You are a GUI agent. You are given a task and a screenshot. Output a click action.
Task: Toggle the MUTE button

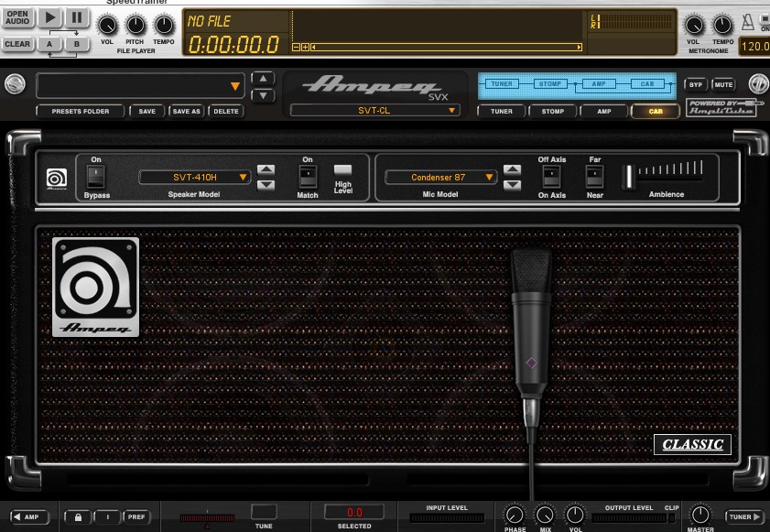(x=723, y=84)
